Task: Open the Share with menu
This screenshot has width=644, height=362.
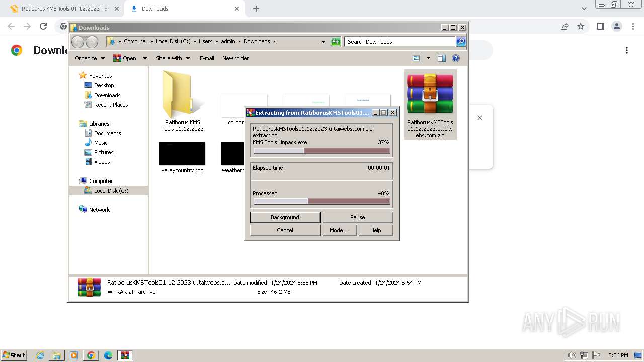Action: coord(173,58)
